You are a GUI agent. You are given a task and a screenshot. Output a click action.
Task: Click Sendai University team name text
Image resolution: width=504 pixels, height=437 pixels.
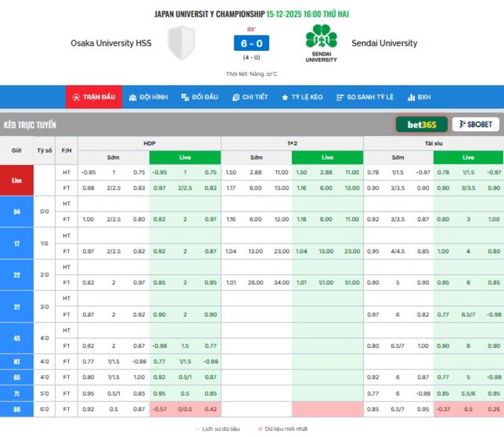tap(384, 43)
